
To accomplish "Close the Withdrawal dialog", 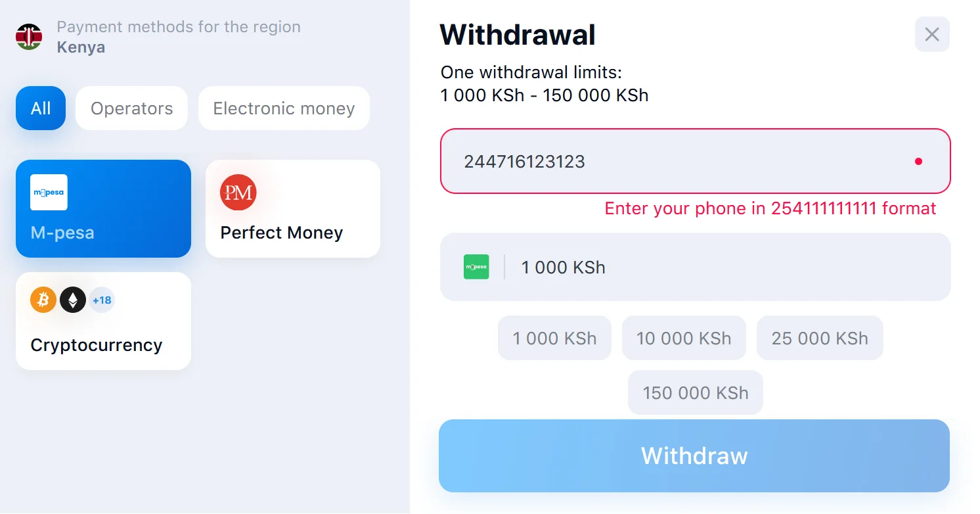I will tap(932, 34).
